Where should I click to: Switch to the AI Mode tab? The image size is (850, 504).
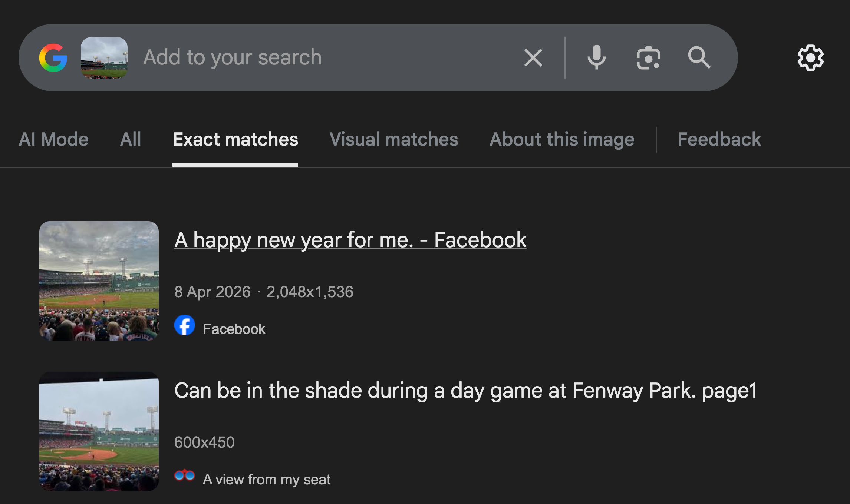pos(53,139)
